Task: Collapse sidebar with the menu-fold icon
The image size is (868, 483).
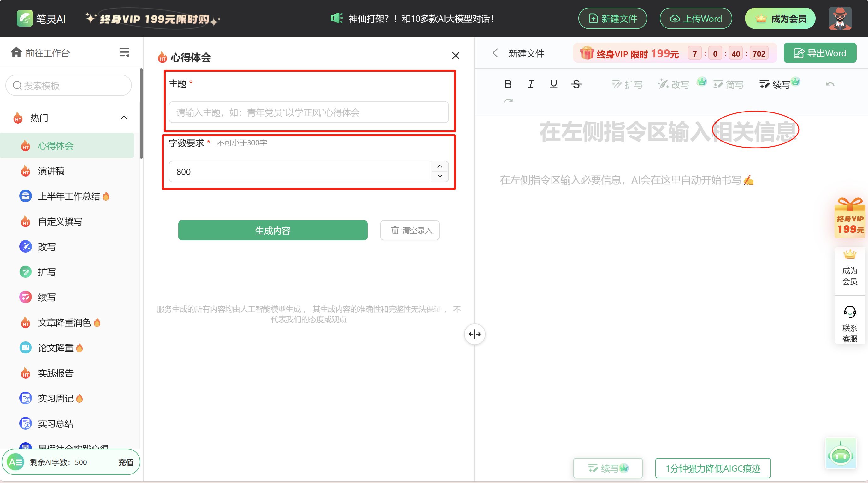Action: pos(124,53)
